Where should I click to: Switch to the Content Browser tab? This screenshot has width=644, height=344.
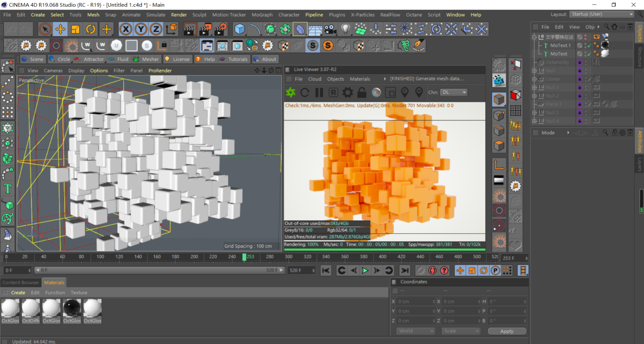click(21, 282)
